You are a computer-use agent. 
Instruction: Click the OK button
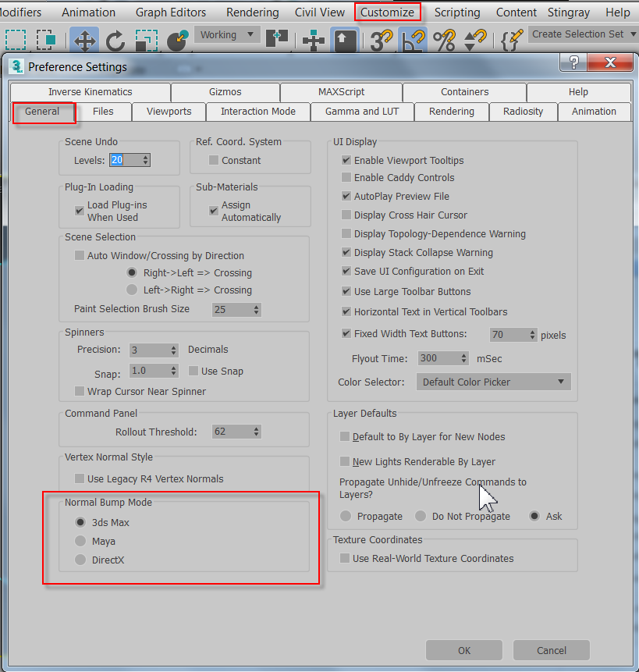463,650
